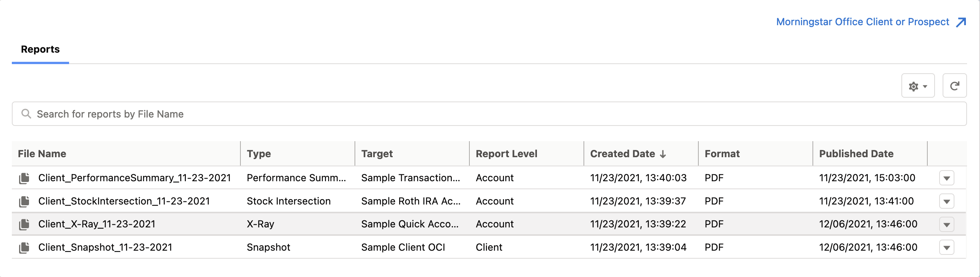Open the gear settings menu
This screenshot has height=277, width=980.
(x=918, y=86)
